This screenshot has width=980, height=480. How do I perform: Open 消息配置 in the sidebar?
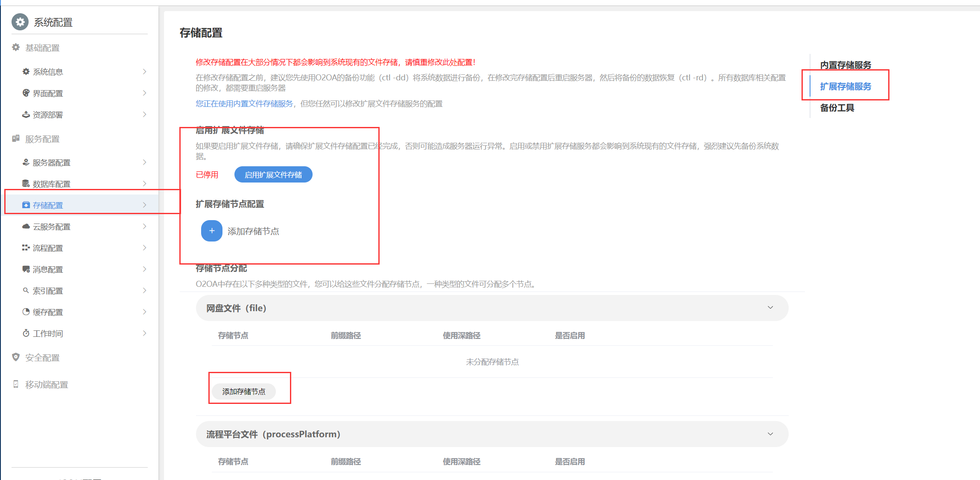click(x=48, y=269)
